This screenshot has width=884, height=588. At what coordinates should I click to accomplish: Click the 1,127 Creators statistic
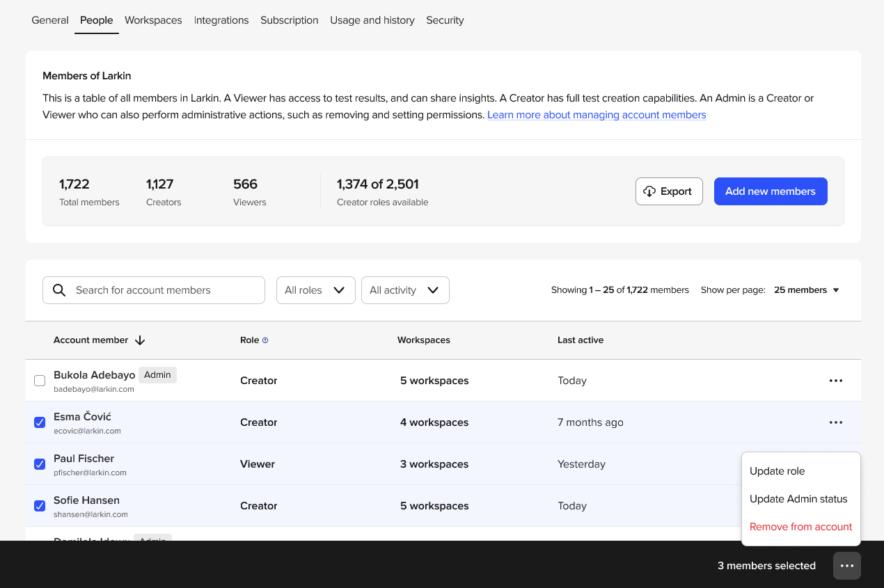[x=164, y=191]
